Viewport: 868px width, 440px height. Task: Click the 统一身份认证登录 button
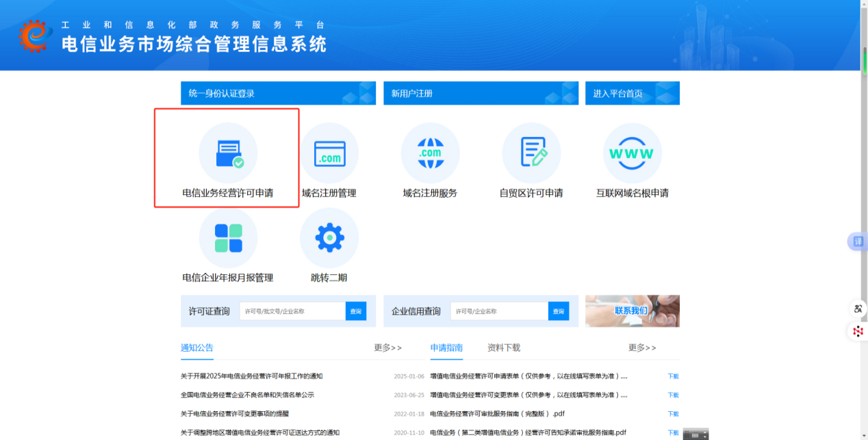pyautogui.click(x=278, y=93)
